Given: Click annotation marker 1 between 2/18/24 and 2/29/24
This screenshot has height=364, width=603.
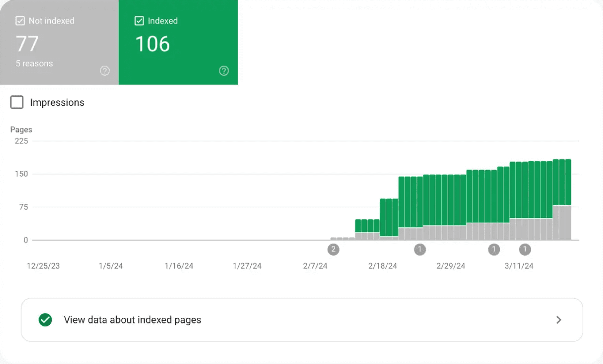Looking at the screenshot, I should pyautogui.click(x=420, y=249).
